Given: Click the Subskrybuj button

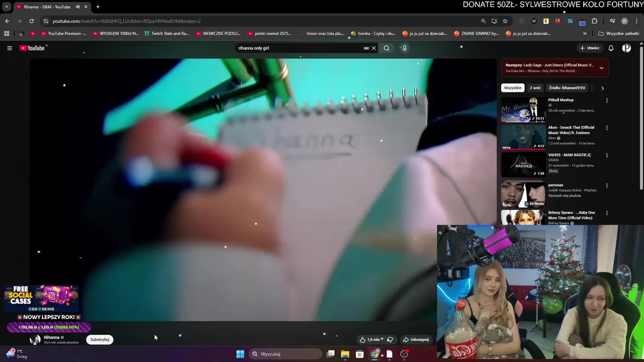Looking at the screenshot, I should (100, 340).
